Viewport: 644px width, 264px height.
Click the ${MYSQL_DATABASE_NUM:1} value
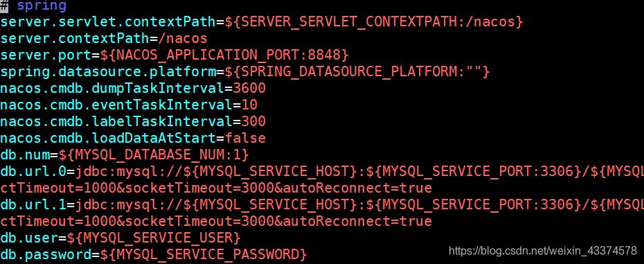(154, 155)
